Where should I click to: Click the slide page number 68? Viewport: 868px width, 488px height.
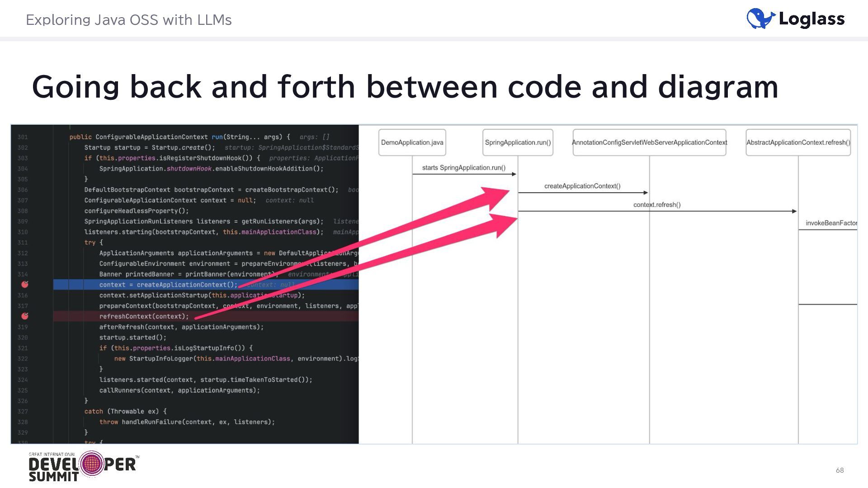pyautogui.click(x=840, y=470)
